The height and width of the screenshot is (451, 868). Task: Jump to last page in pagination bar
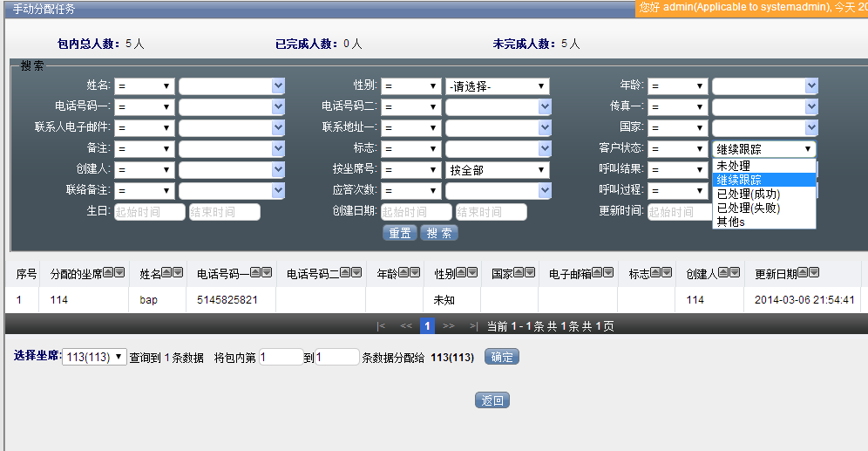point(473,326)
